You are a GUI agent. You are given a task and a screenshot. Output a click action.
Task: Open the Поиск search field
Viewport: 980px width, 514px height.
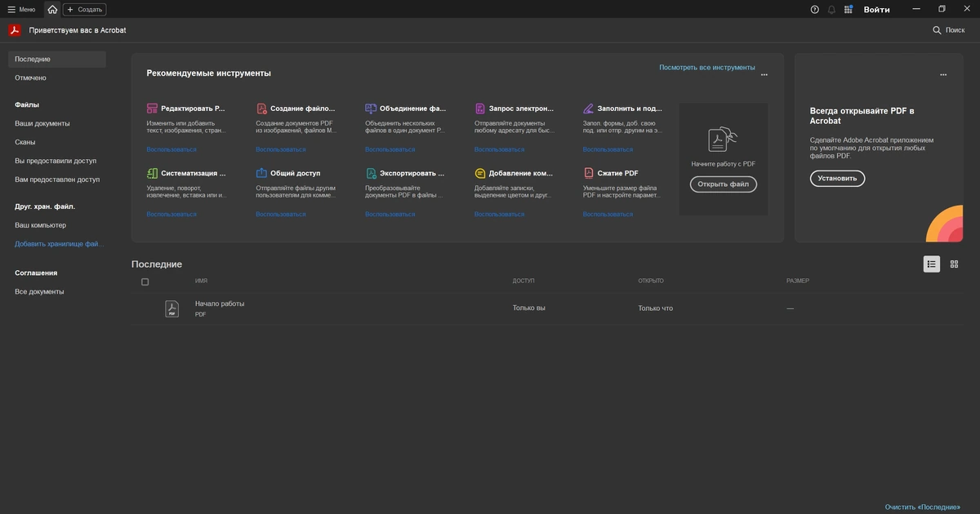[948, 30]
